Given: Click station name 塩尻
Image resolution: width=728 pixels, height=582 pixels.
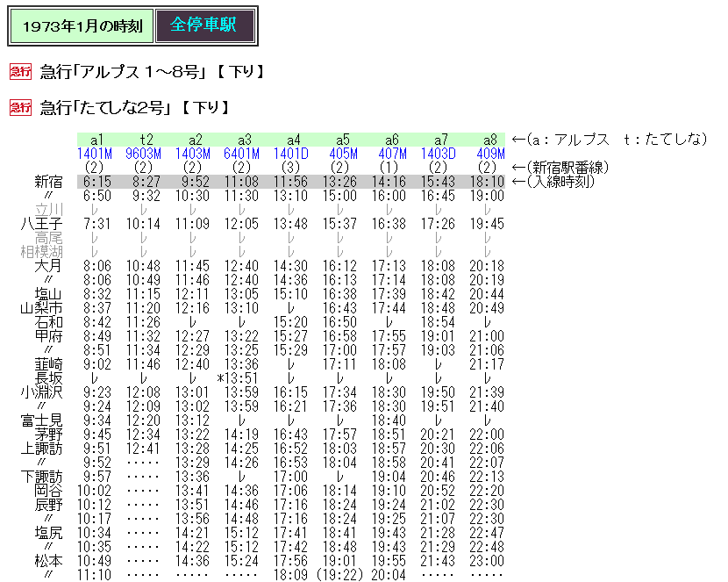Looking at the screenshot, I should click(48, 533).
